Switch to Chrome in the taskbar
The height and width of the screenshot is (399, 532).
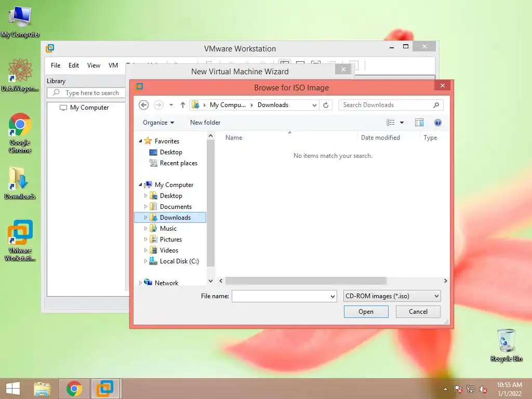click(x=74, y=389)
